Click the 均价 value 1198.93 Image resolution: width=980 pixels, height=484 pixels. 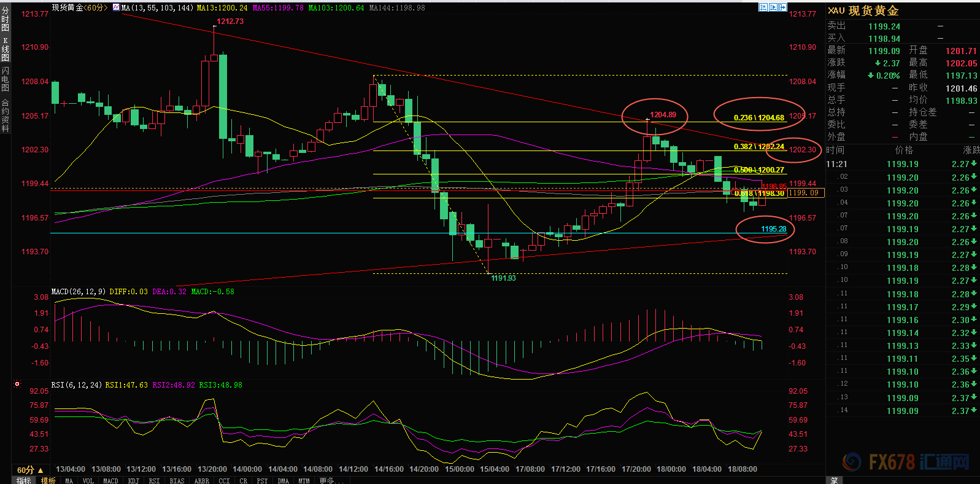coord(961,101)
